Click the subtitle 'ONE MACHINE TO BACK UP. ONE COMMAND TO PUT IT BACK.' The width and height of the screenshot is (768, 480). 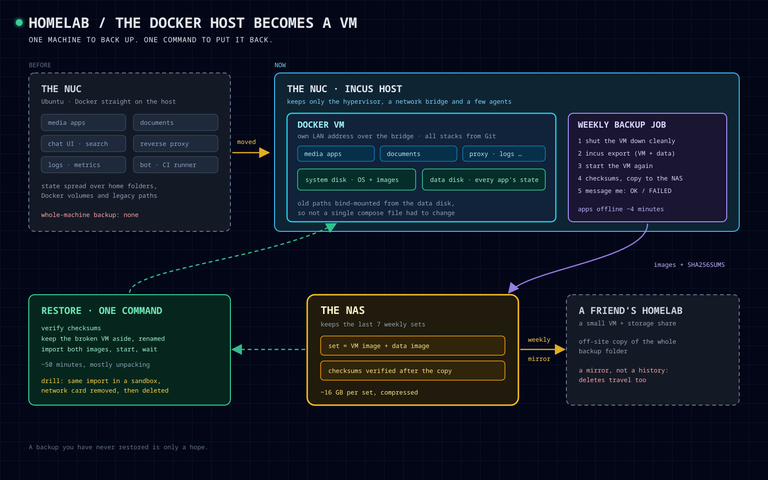pyautogui.click(x=150, y=40)
